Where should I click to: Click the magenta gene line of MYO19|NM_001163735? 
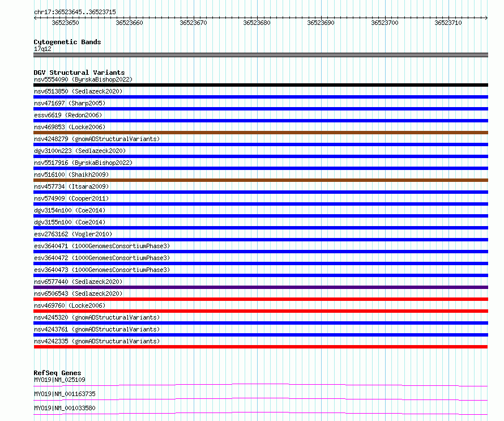pyautogui.click(x=260, y=398)
